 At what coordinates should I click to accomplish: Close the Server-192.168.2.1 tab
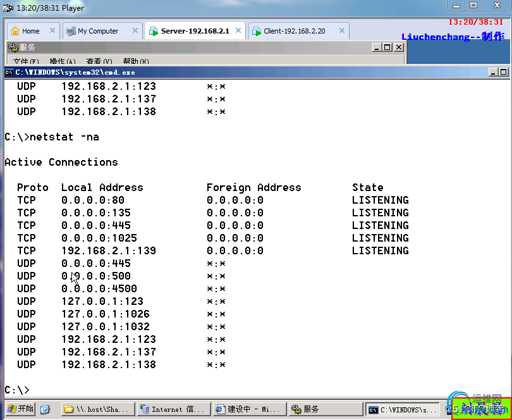pyautogui.click(x=238, y=31)
